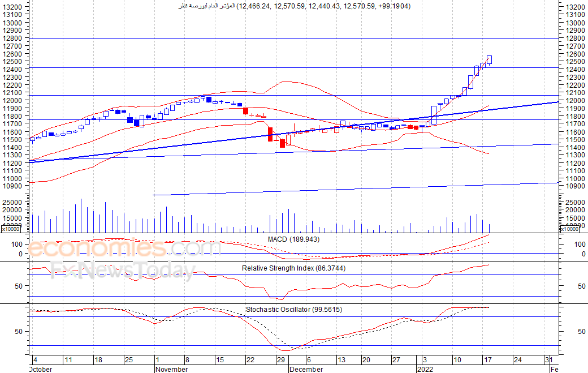Select the latest candlestick near 12570

490,60
